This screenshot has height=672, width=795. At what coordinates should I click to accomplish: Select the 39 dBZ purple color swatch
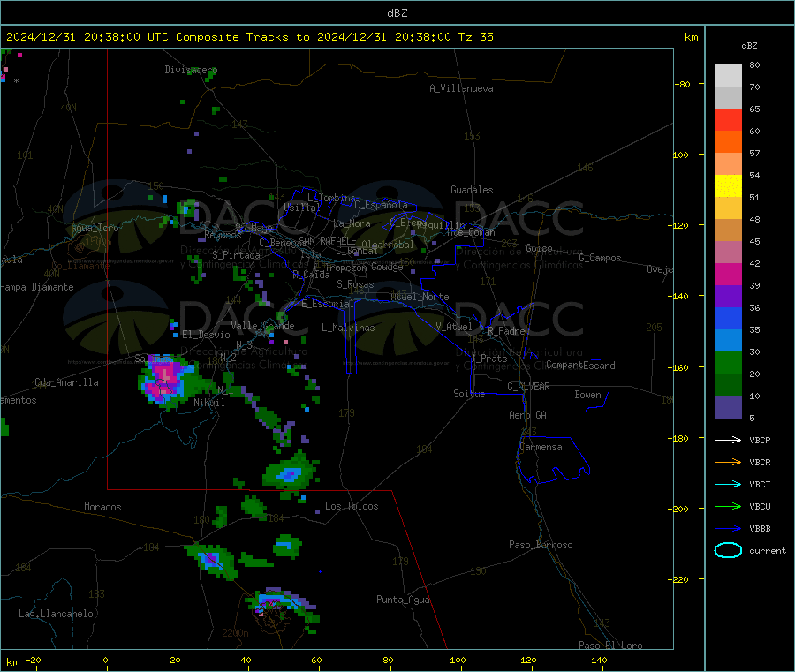728,297
